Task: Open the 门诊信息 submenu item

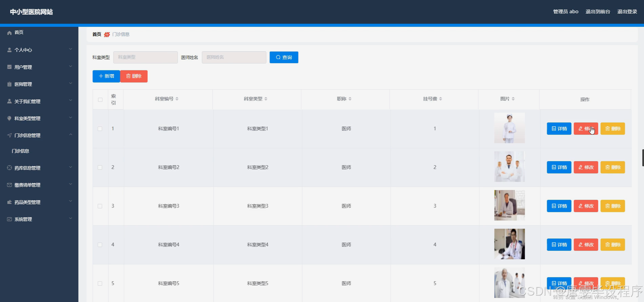Action: (39, 151)
